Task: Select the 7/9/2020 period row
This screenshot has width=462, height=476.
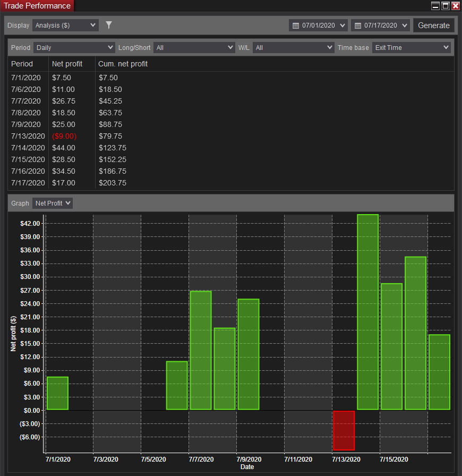Action: coord(230,124)
